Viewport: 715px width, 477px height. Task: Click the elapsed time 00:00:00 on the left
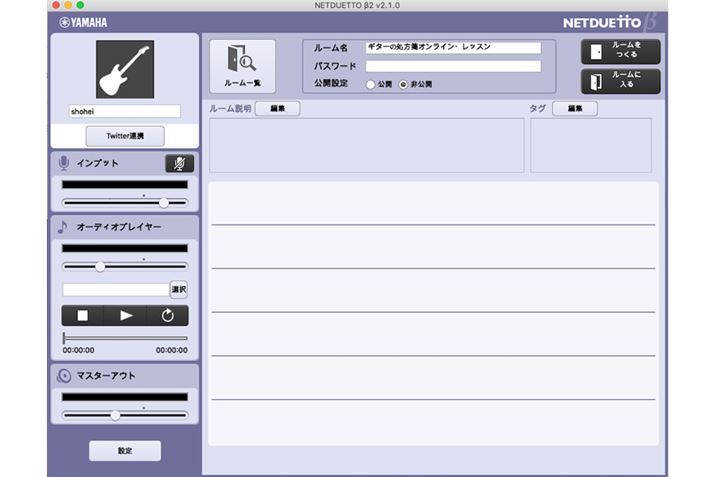pyautogui.click(x=78, y=350)
